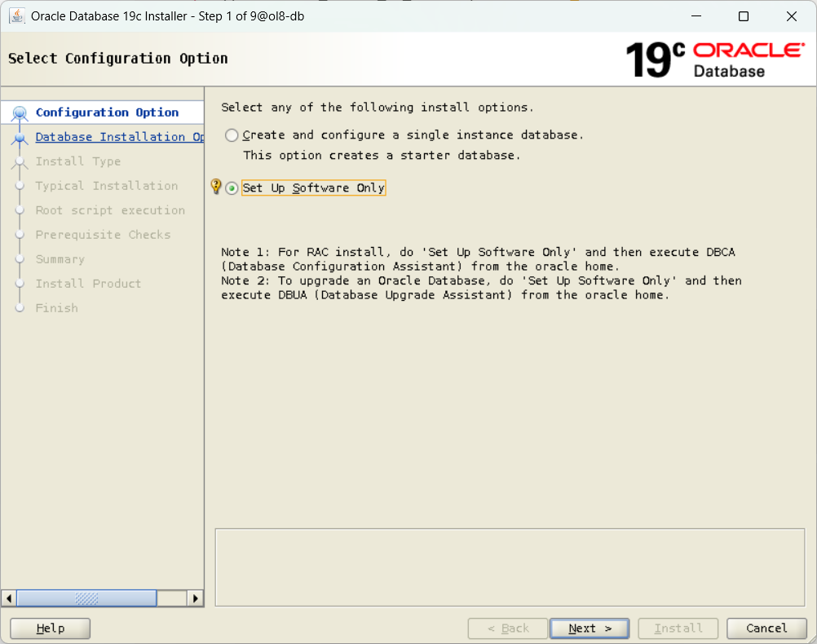Click the Root script execution step
This screenshot has height=644, width=817.
point(110,210)
